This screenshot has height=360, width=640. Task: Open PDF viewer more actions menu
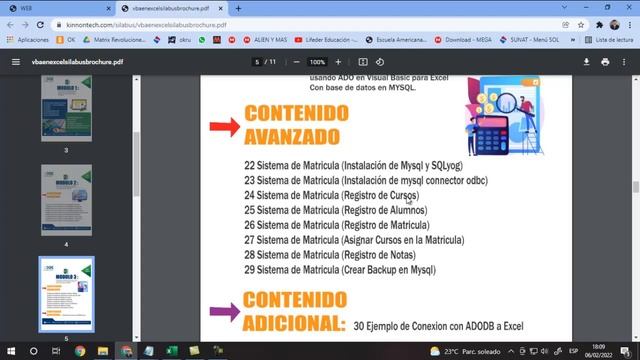click(x=624, y=62)
